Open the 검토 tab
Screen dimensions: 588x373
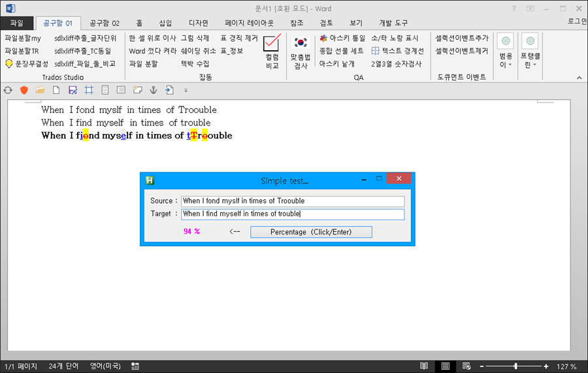326,24
